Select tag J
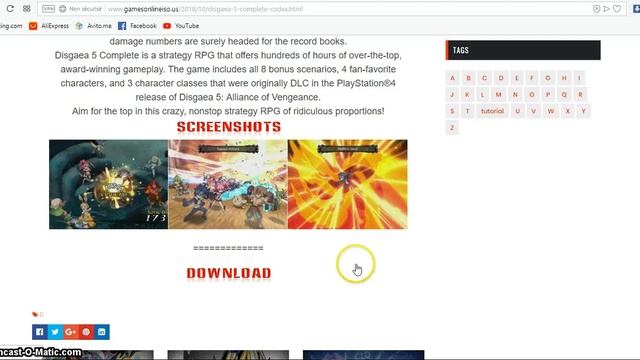640x360 pixels. click(452, 94)
